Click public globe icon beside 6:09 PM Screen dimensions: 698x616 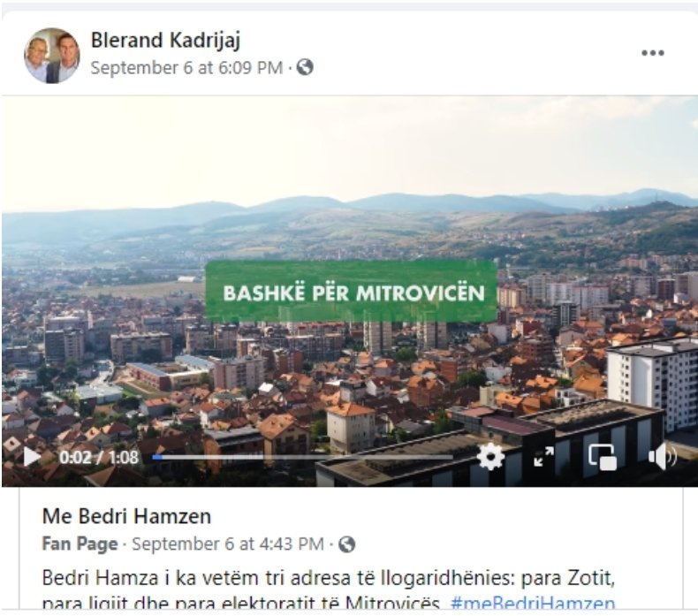pos(305,67)
